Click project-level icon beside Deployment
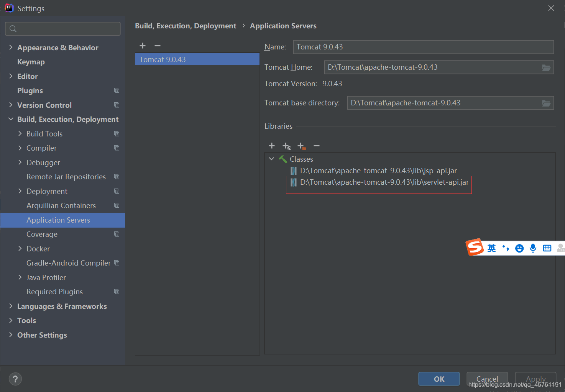The image size is (565, 392). click(x=117, y=191)
